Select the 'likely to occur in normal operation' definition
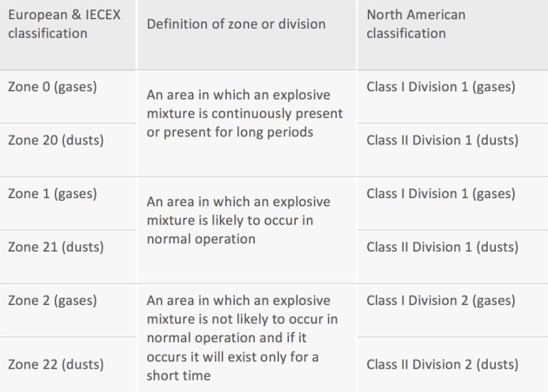The image size is (548, 392). coord(238,221)
